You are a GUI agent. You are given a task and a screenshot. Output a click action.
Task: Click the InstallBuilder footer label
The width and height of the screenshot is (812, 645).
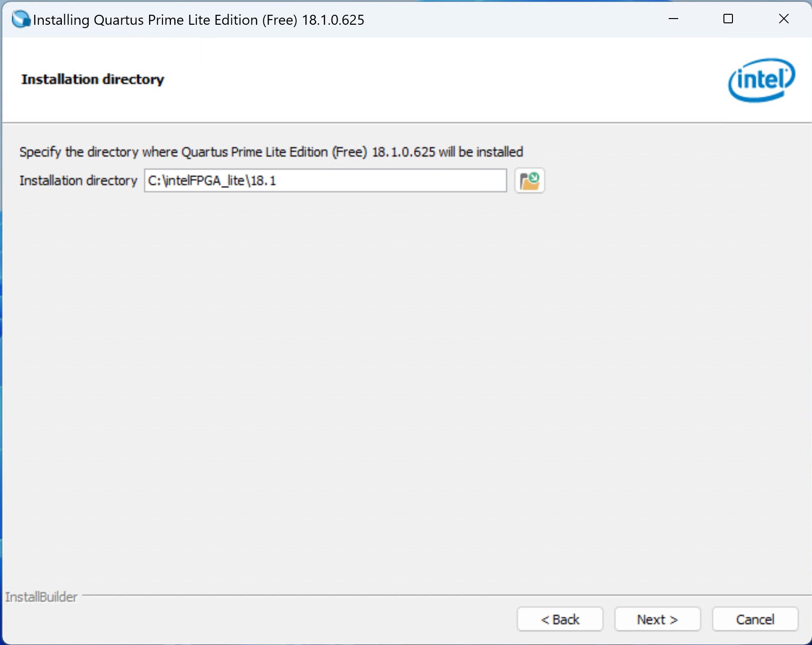pos(41,597)
